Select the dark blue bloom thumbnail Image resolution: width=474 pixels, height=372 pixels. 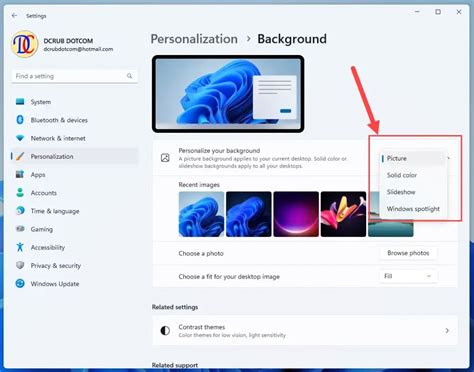[x=249, y=214]
